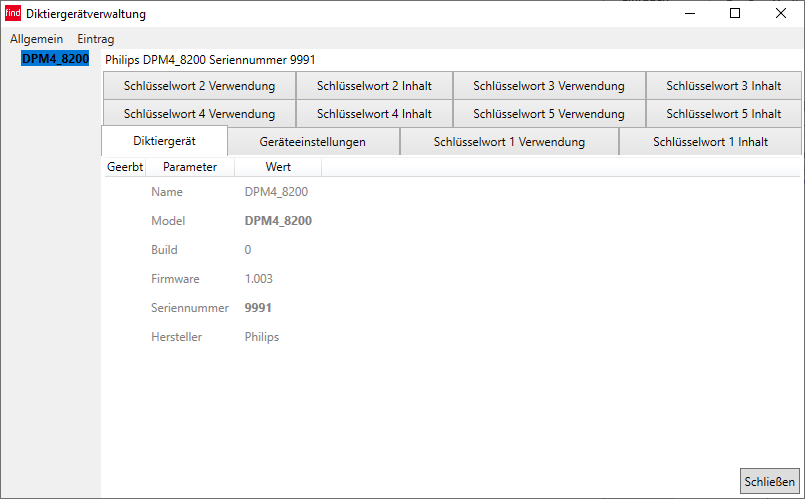Image resolution: width=805 pixels, height=499 pixels.
Task: Switch to Schlüsselwort 2 Inhalt tab
Action: [x=374, y=86]
